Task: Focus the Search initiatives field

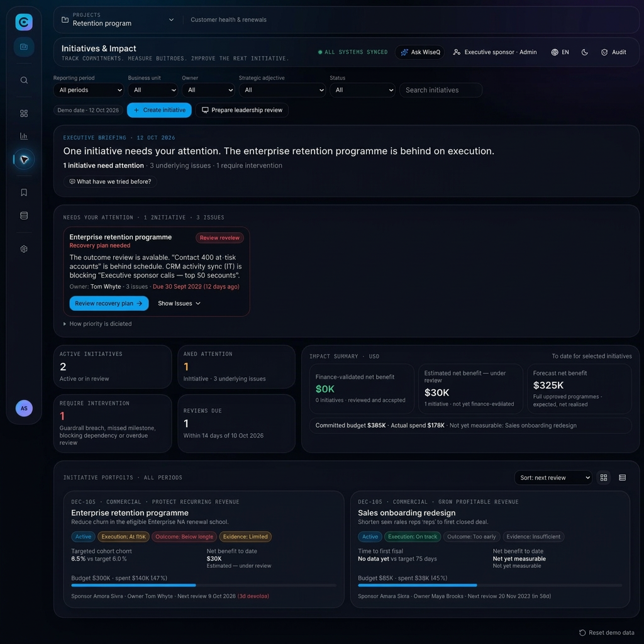Action: click(x=441, y=90)
